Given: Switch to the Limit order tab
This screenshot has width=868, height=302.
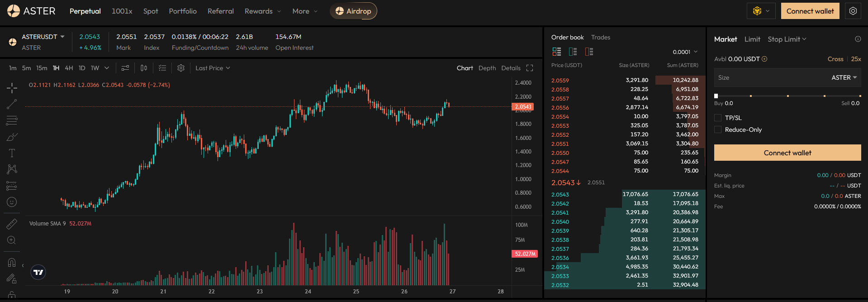Looking at the screenshot, I should pos(752,39).
